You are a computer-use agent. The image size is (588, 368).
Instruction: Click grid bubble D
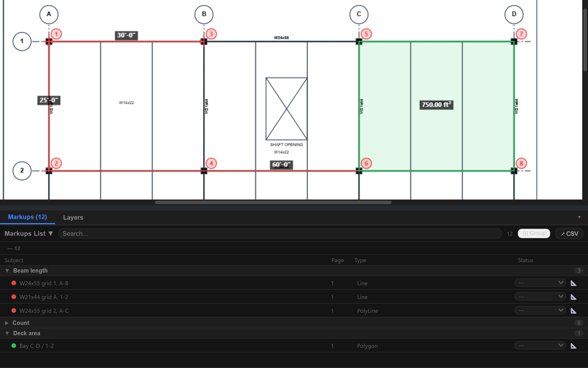(x=514, y=14)
